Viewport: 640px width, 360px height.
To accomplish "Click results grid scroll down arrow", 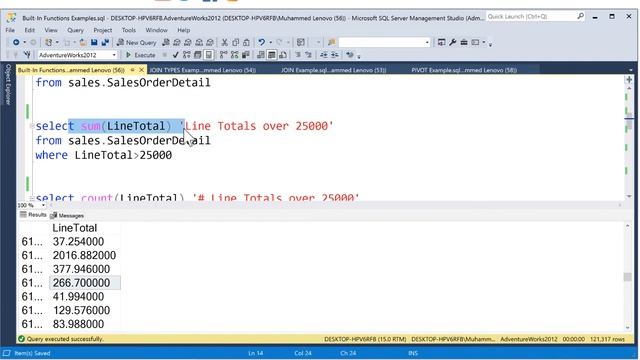I will click(628, 328).
